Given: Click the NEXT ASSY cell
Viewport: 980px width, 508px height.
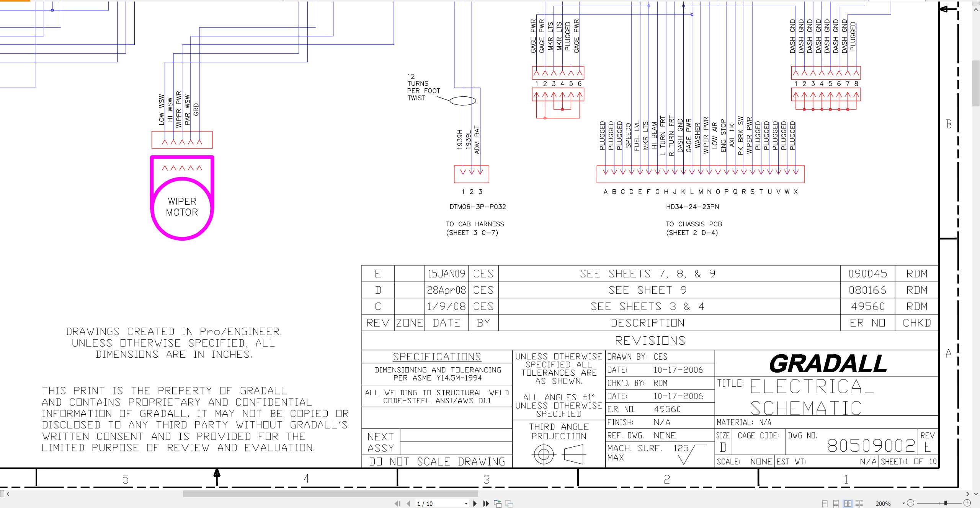Looking at the screenshot, I should coord(381,442).
